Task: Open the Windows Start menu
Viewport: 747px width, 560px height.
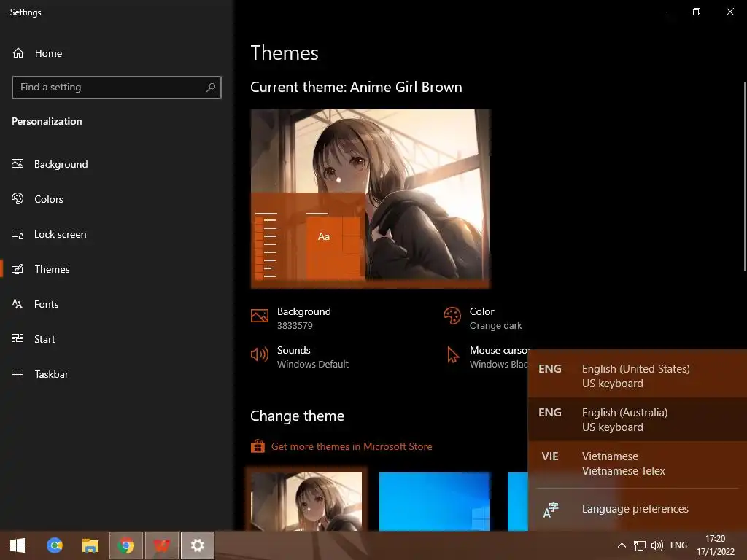Action: tap(18, 545)
